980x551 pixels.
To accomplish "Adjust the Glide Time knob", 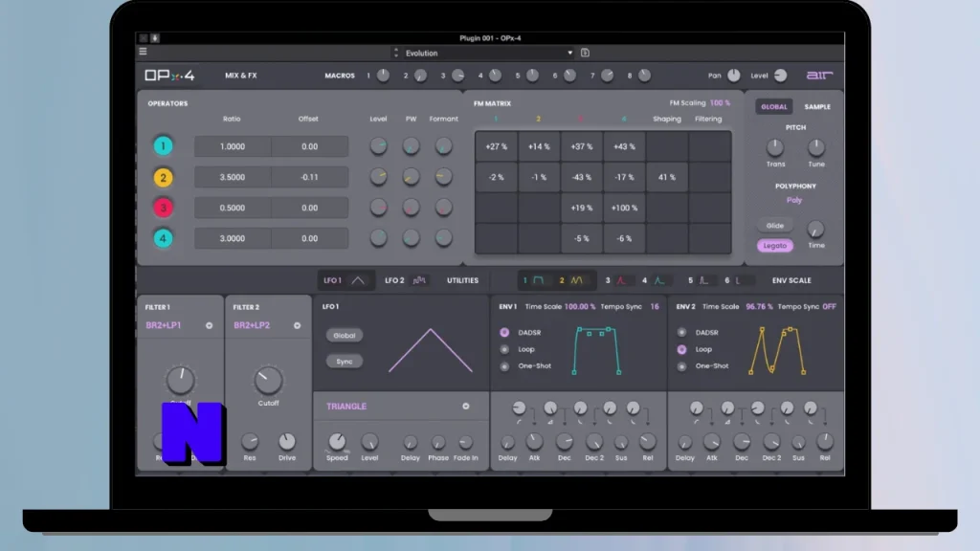I will (815, 229).
